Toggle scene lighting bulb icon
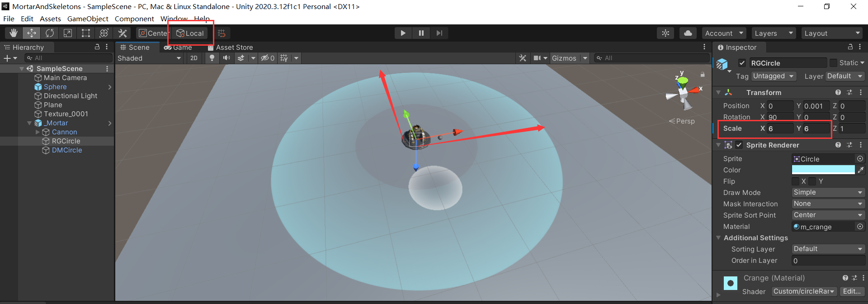The image size is (868, 304). [x=212, y=58]
